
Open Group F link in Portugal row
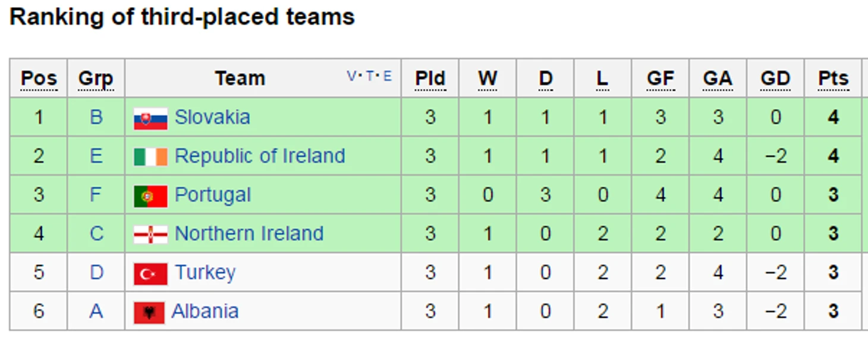(x=96, y=195)
